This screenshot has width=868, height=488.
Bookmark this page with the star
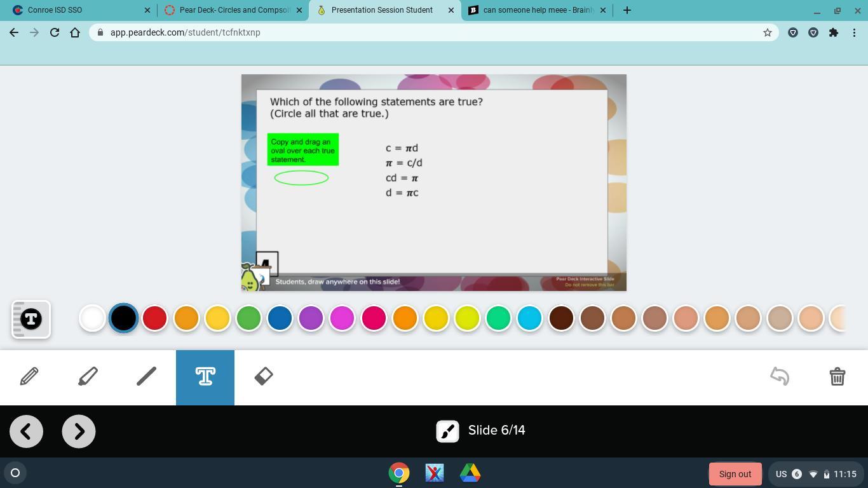point(768,32)
